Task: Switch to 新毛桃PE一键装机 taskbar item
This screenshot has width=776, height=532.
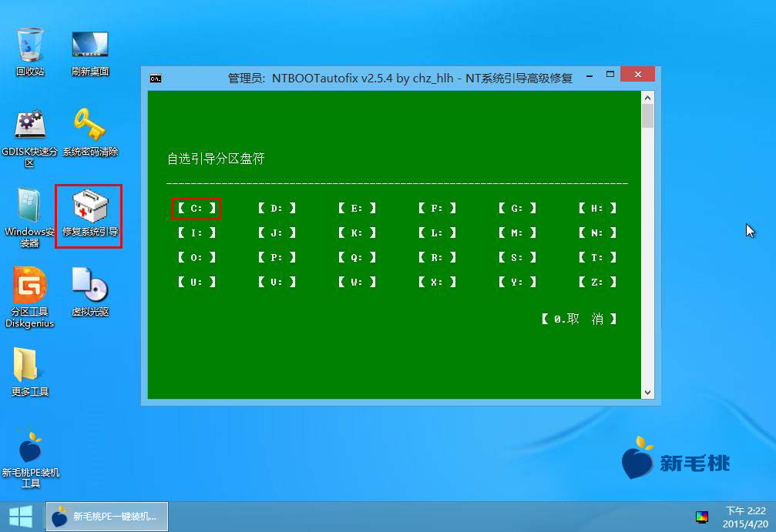Action: [107, 517]
